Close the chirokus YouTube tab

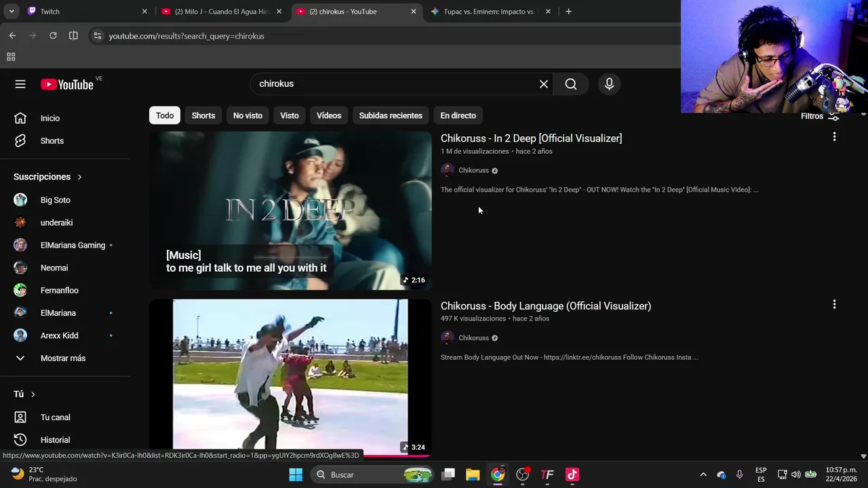coord(414,12)
